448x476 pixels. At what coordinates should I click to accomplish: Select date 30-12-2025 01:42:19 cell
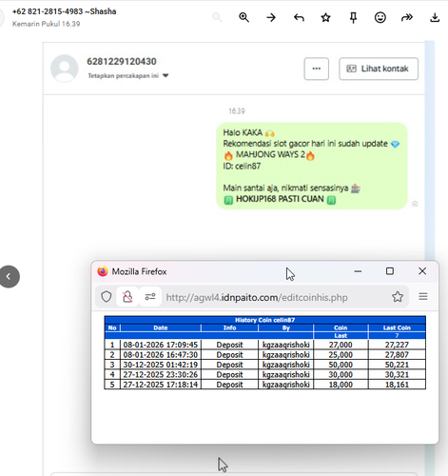161,365
